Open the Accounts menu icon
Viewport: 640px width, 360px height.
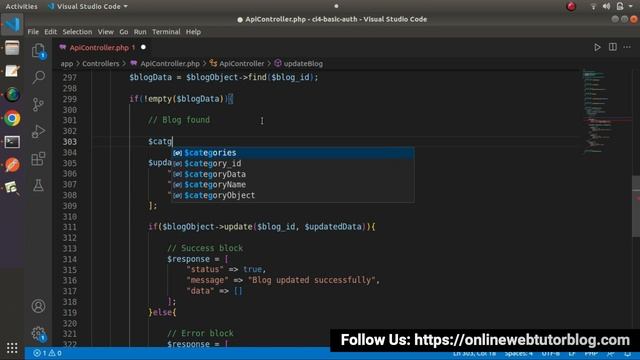pyautogui.click(x=38, y=306)
